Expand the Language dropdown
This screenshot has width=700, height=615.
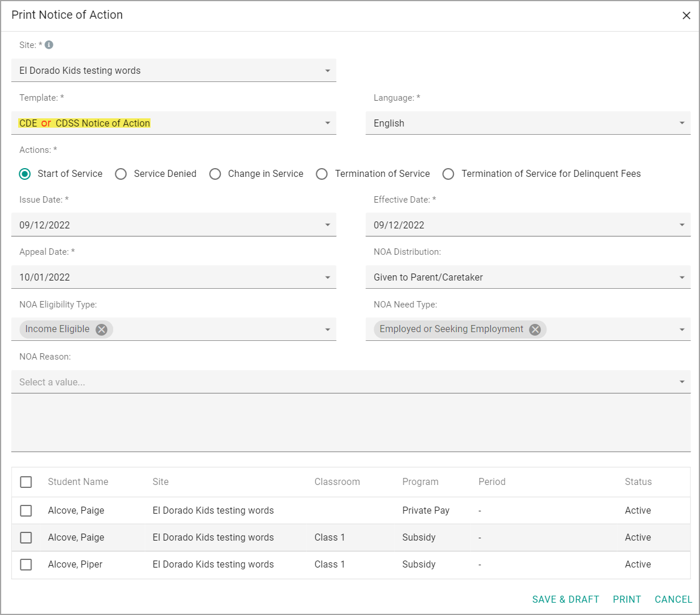tap(528, 123)
